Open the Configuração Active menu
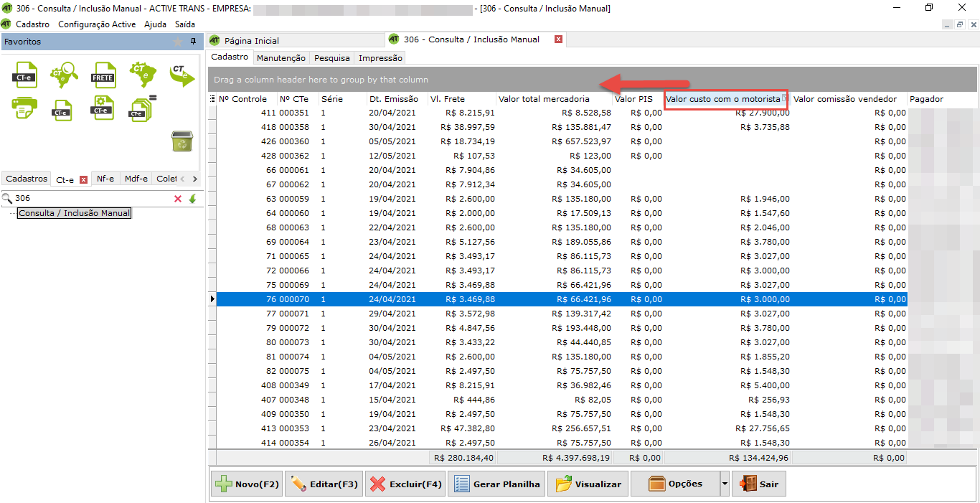The height and width of the screenshot is (503, 980). tap(97, 24)
